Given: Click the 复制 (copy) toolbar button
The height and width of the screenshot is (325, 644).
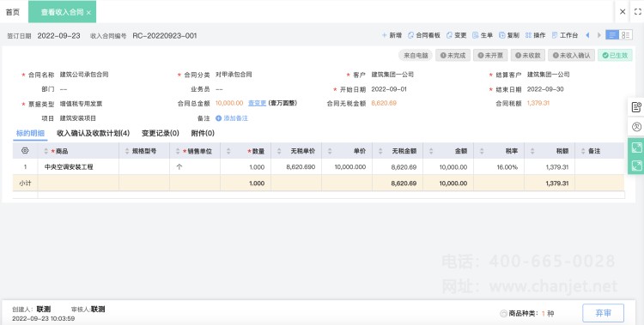Looking at the screenshot, I should coord(509,35).
